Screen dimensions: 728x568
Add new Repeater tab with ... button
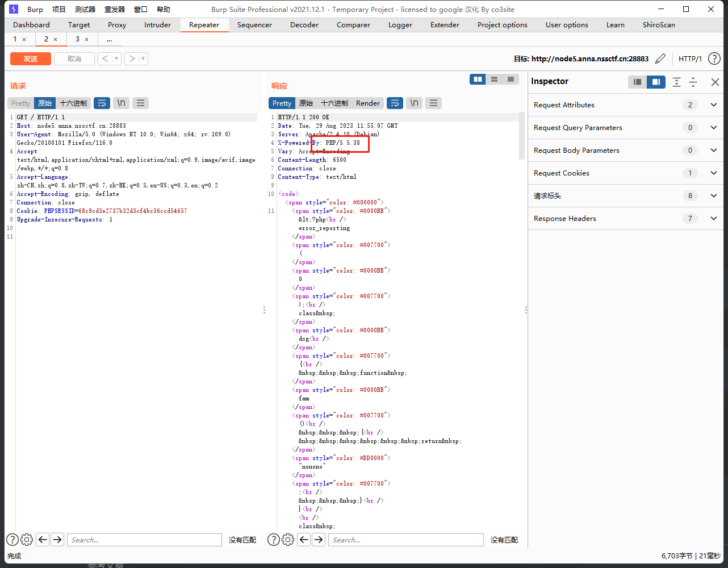pyautogui.click(x=109, y=39)
